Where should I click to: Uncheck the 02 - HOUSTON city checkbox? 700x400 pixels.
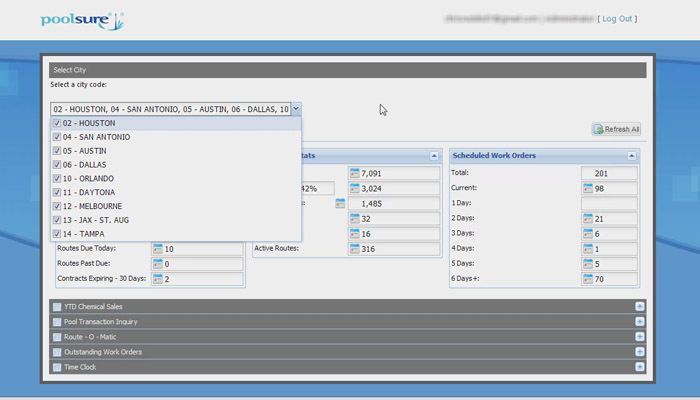tap(57, 123)
